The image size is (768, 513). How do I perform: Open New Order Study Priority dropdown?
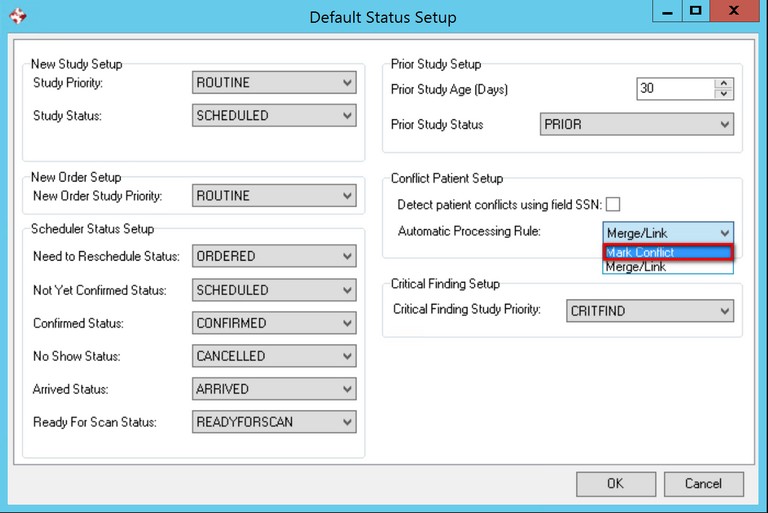tap(274, 196)
